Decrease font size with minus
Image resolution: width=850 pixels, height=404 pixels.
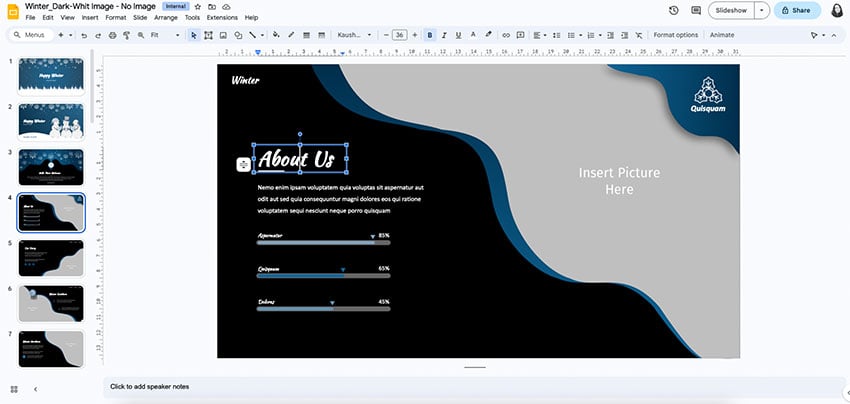386,35
